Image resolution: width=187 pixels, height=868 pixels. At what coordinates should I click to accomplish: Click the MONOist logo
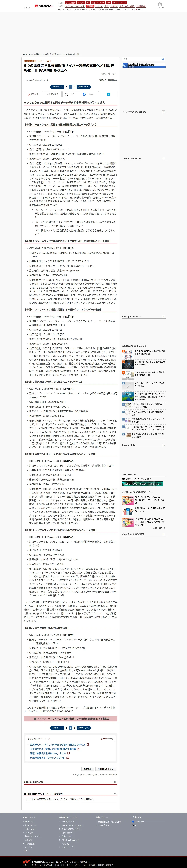[44, 6]
